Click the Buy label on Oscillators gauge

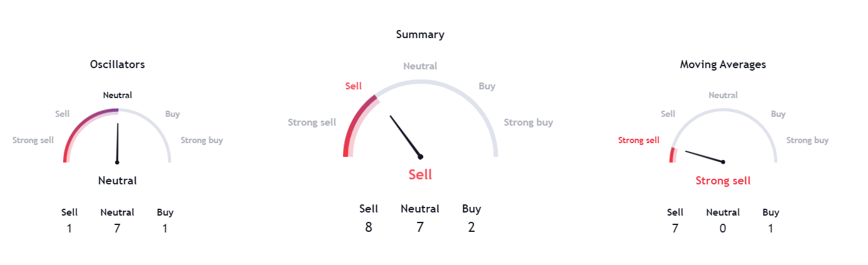coord(172,114)
